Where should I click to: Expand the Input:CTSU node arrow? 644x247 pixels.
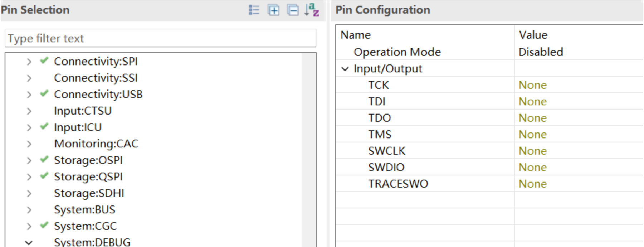coord(29,111)
